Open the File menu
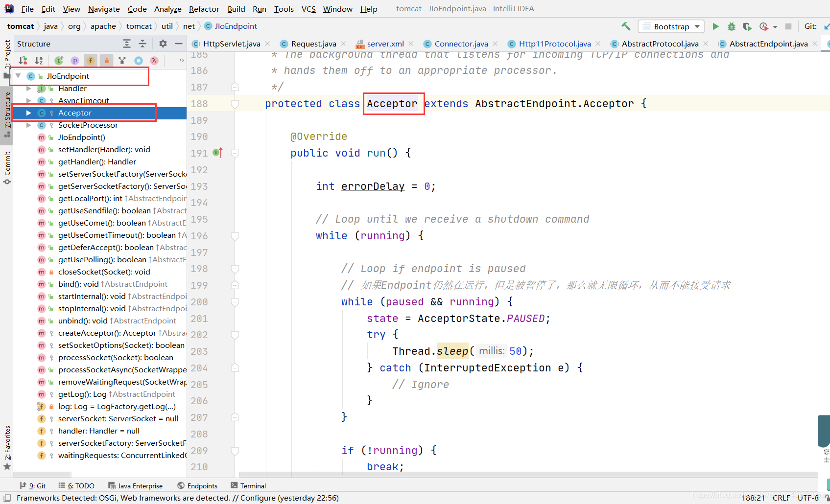Image resolution: width=830 pixels, height=504 pixels. (28, 9)
